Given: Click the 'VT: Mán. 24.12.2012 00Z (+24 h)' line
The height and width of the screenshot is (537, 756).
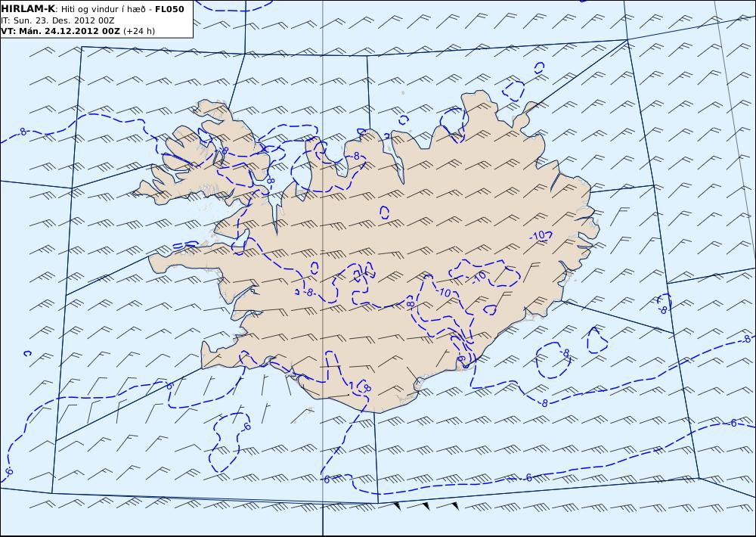Looking at the screenshot, I should [78, 31].
